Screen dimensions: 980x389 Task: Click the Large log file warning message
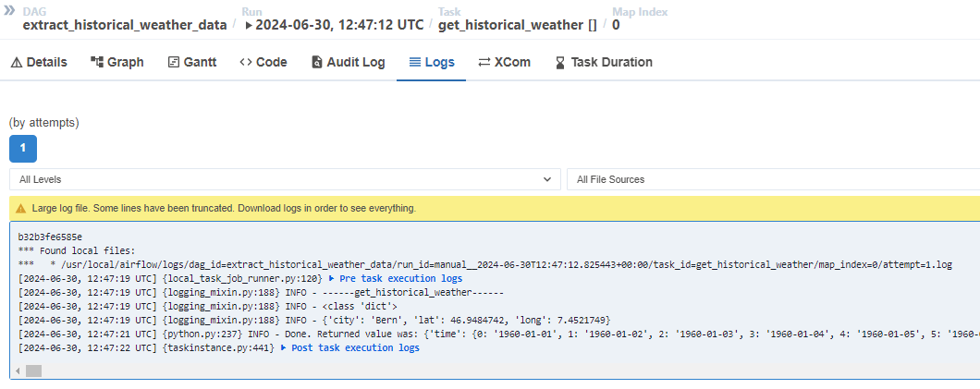pyautogui.click(x=224, y=208)
